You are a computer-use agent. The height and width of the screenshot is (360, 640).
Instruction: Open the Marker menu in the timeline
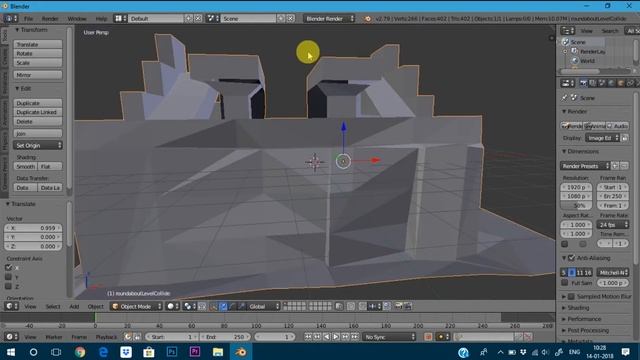pyautogui.click(x=53, y=337)
